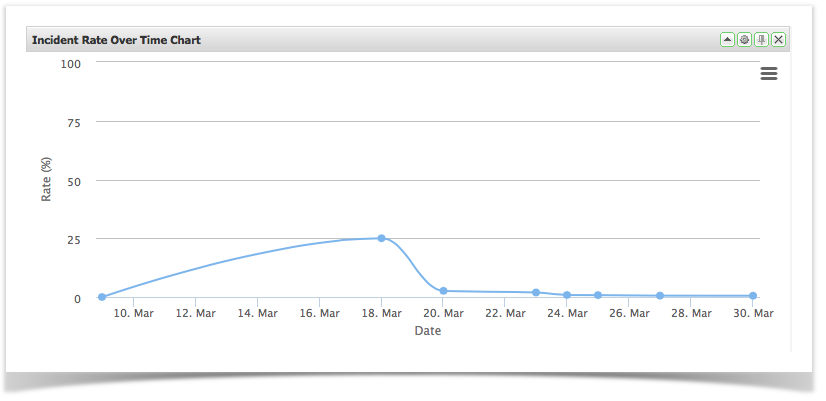Open the chart hamburger export menu
Screen dimensions: 826x401
pyautogui.click(x=768, y=74)
